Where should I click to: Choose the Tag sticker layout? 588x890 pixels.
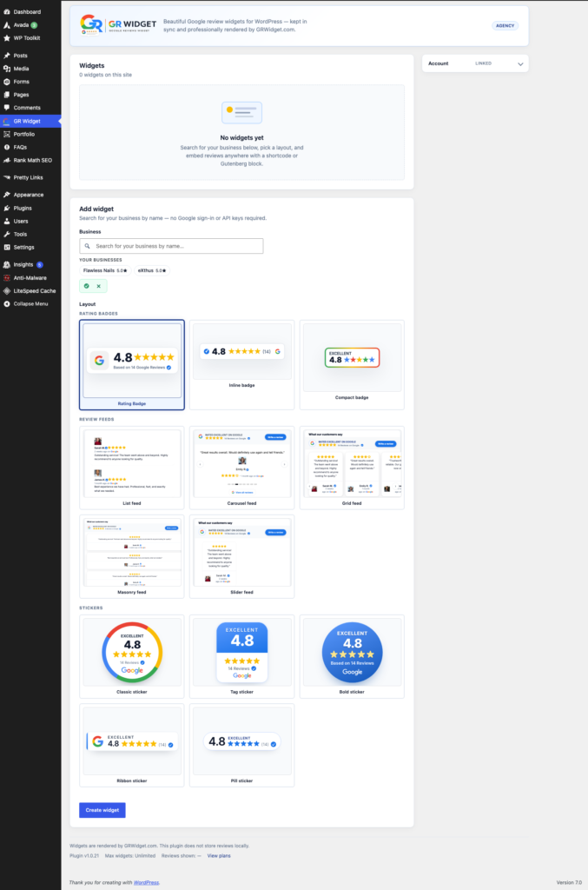pyautogui.click(x=241, y=656)
